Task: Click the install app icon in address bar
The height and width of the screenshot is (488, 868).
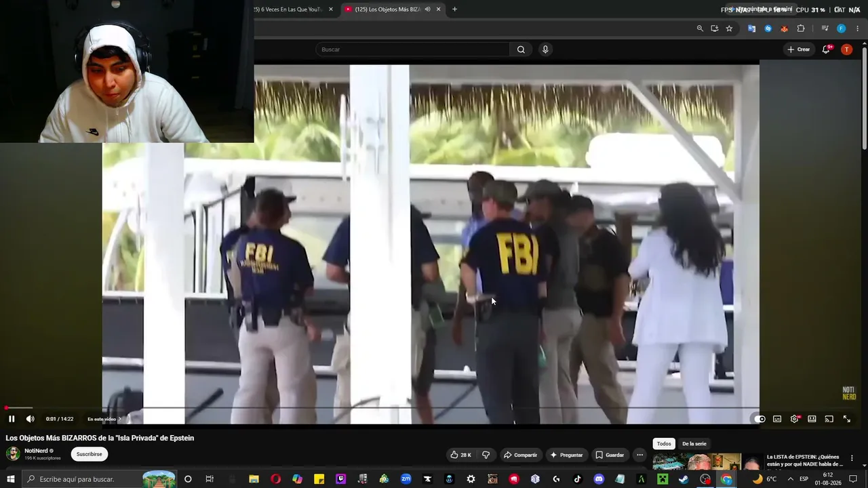Action: (x=715, y=28)
